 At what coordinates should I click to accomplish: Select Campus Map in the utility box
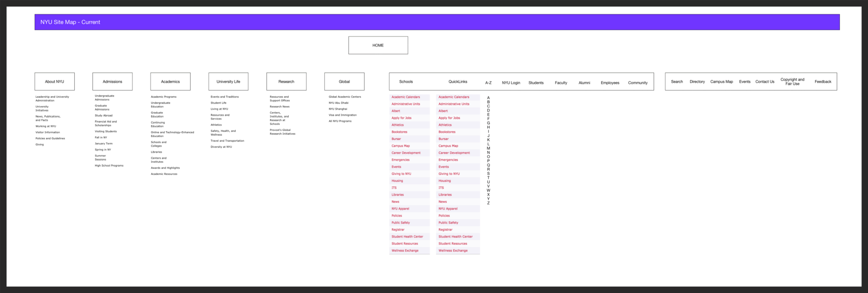[x=721, y=82]
